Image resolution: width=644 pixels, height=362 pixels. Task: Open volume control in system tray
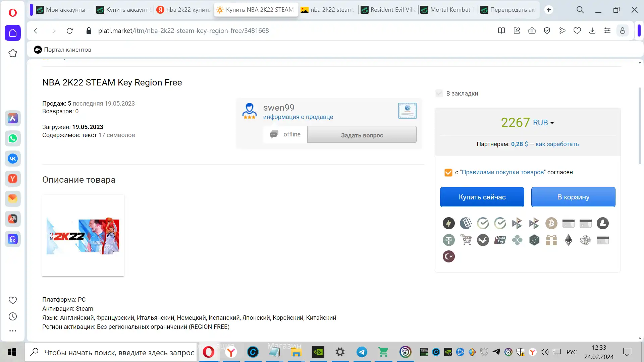pos(544,352)
